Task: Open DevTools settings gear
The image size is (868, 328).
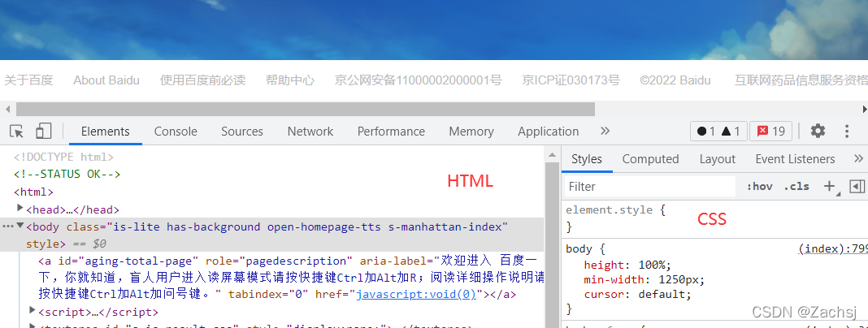Action: [818, 131]
